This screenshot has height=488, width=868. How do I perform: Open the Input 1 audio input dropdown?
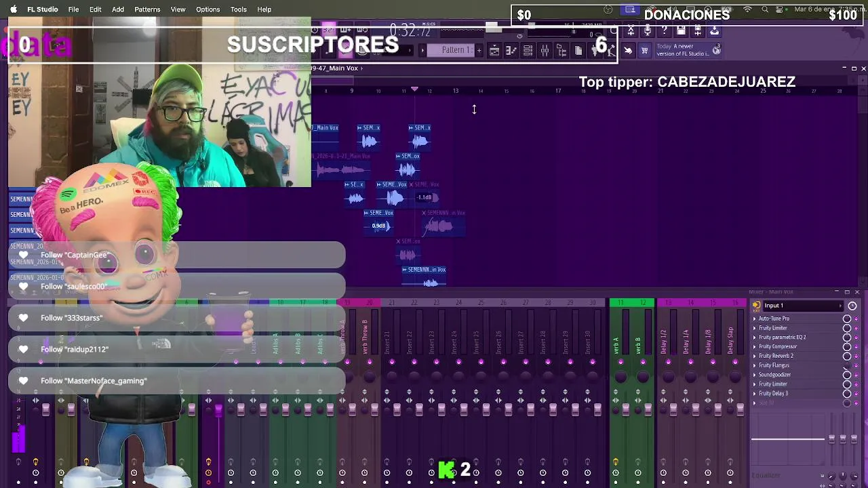[x=803, y=306]
